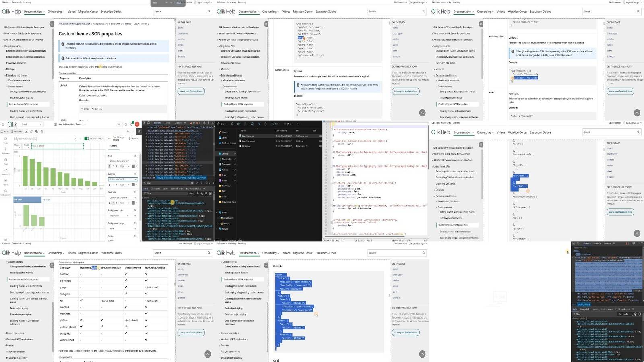Pick the Subtitle text color swatch
Viewport: 644px width, 362px height.
[133, 184]
